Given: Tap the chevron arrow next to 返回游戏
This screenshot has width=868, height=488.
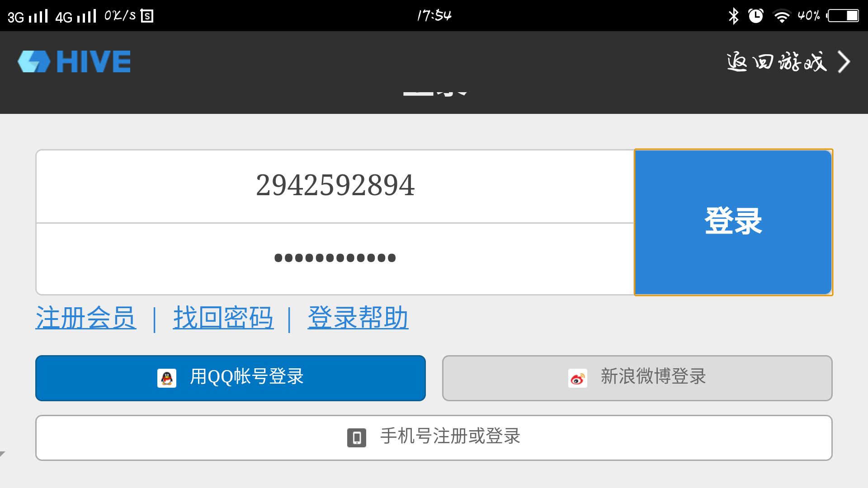Looking at the screenshot, I should coord(844,62).
